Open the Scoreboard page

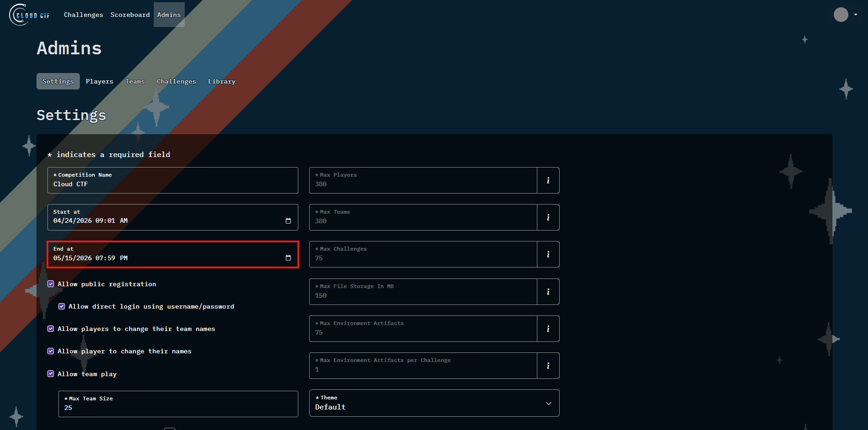[x=130, y=15]
